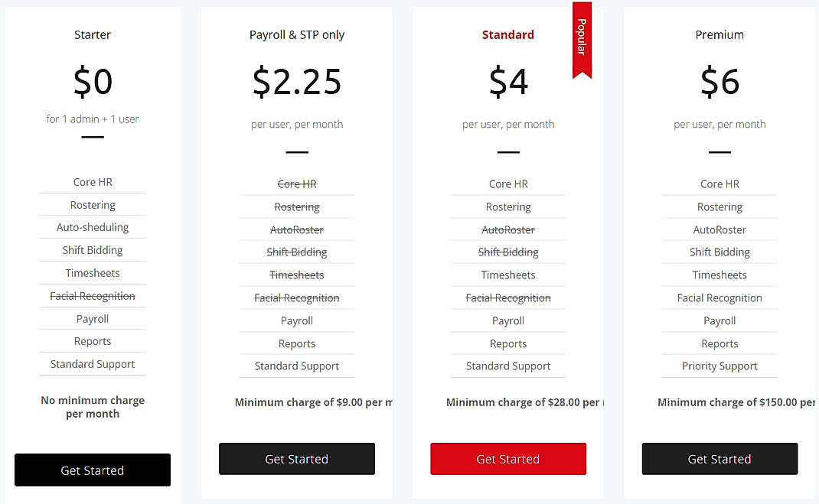The width and height of the screenshot is (819, 504).
Task: Click the red Popular ribbon on Standard
Action: tap(582, 38)
